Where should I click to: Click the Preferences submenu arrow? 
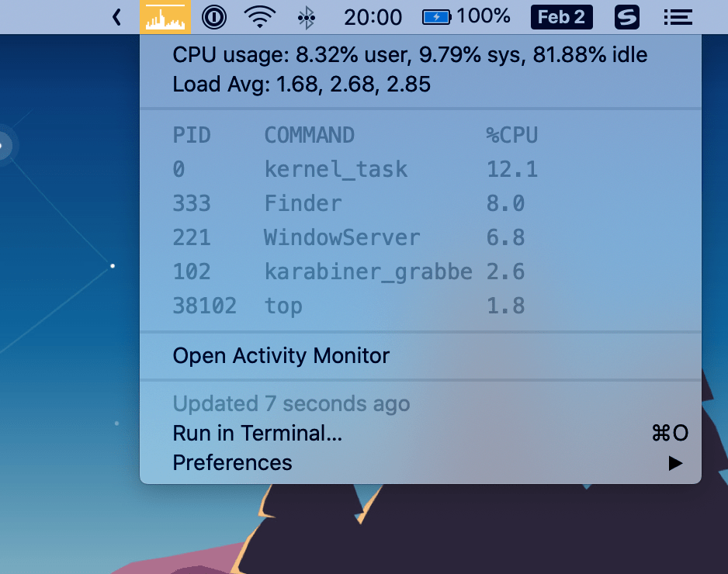675,463
